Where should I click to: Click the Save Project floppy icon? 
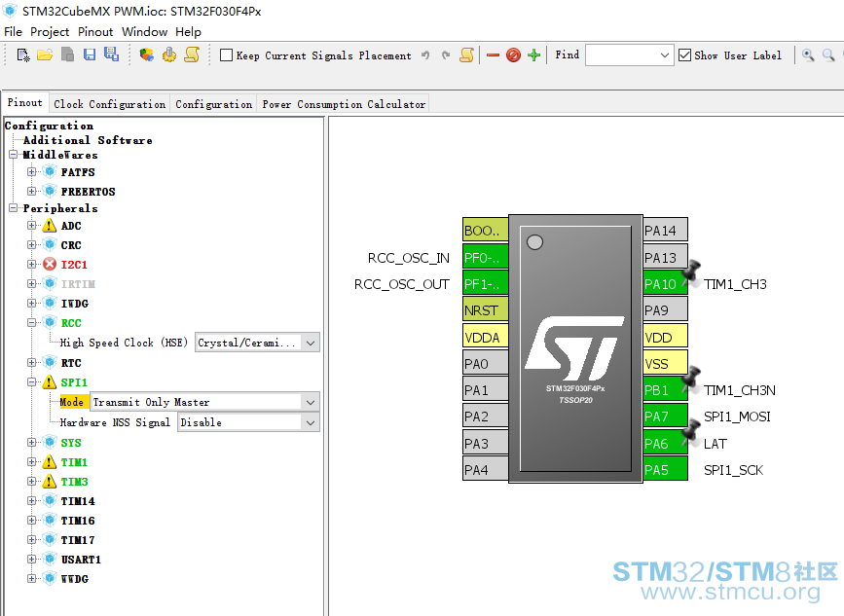tap(90, 54)
